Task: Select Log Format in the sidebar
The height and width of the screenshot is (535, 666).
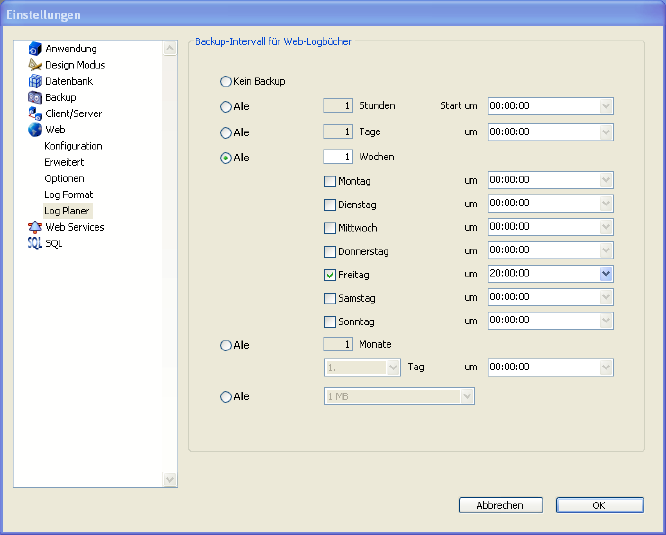Action: (69, 194)
